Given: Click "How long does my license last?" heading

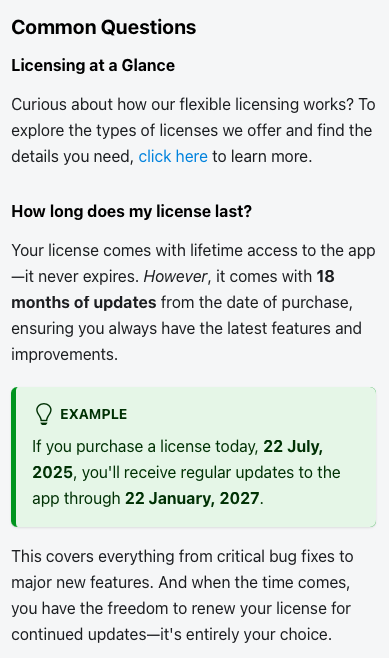Looking at the screenshot, I should tap(131, 211).
